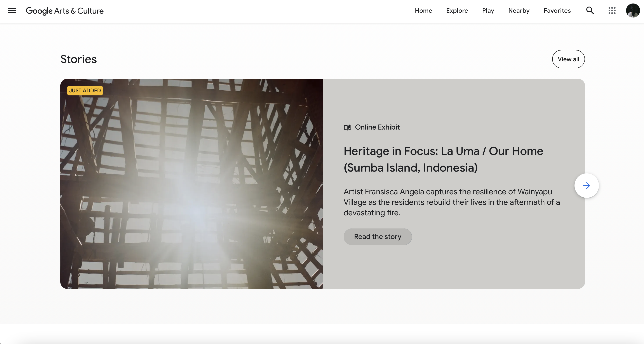Click the JUST ADDED badge
The height and width of the screenshot is (344, 644).
85,91
